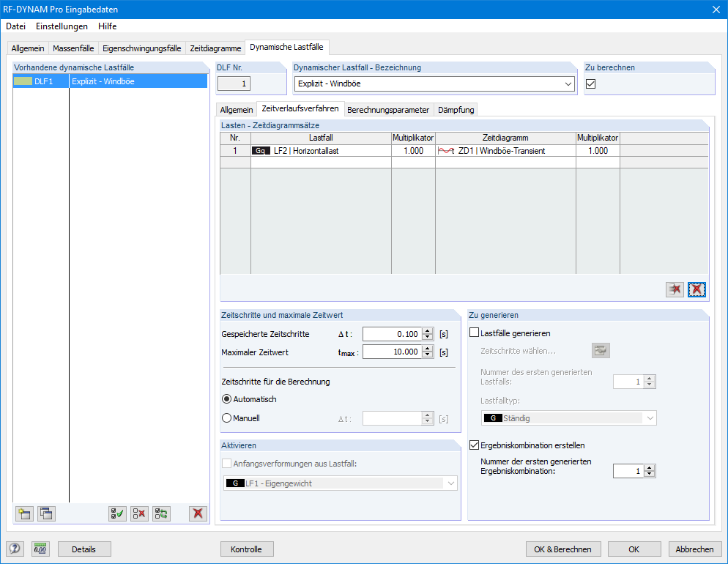This screenshot has height=564, width=728.
Task: Switch to the Zeitdiagramme tab
Action: pyautogui.click(x=215, y=48)
